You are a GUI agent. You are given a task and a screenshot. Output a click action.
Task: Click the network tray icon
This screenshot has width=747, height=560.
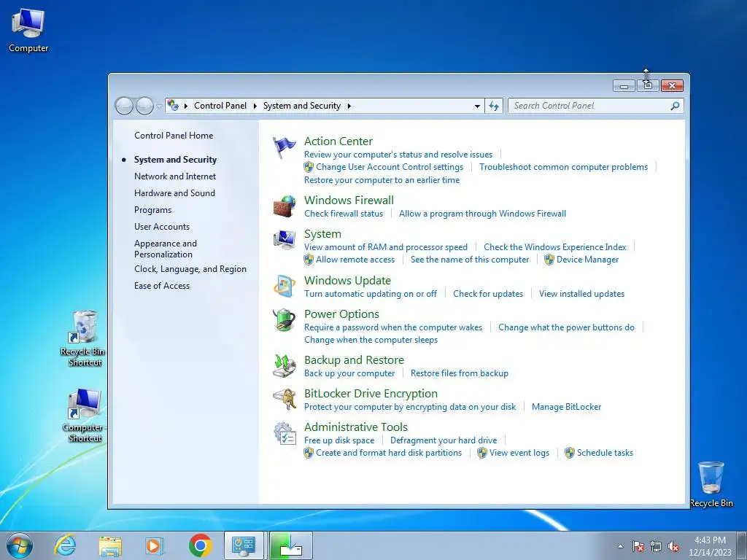point(656,546)
